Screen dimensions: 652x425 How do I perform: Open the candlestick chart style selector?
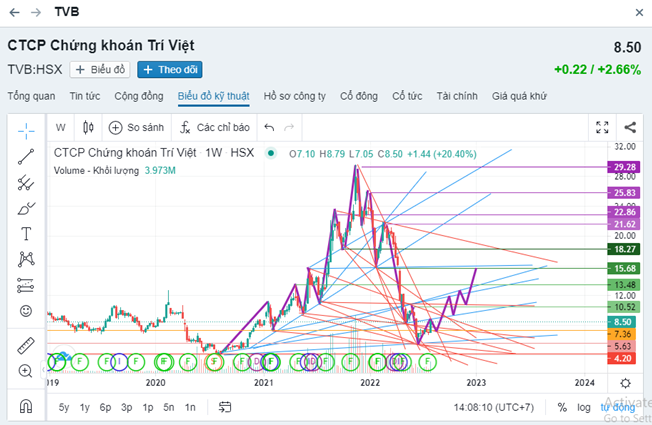[x=88, y=127]
